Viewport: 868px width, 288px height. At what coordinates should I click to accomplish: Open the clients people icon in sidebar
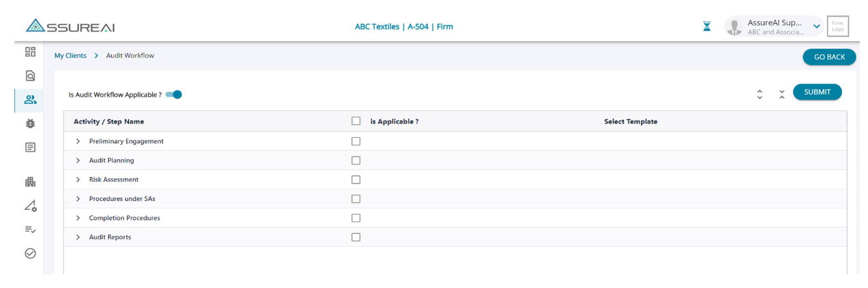pos(30,100)
